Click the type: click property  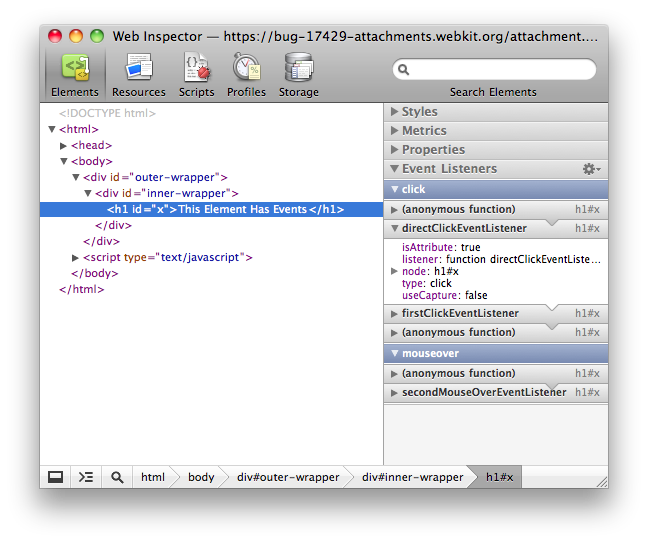(426, 283)
